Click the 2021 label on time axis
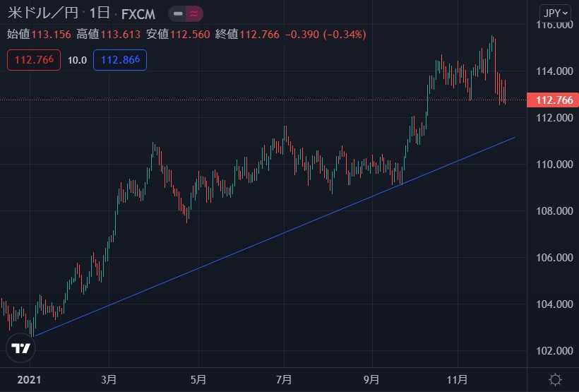The height and width of the screenshot is (392, 579). point(29,379)
